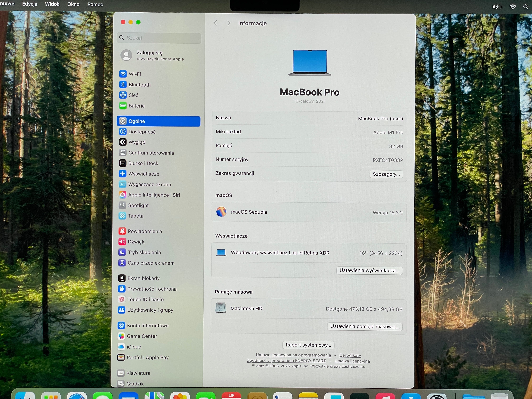This screenshot has width=532, height=399.
Task: Click the Macintosh HD storage row
Action: point(309,309)
